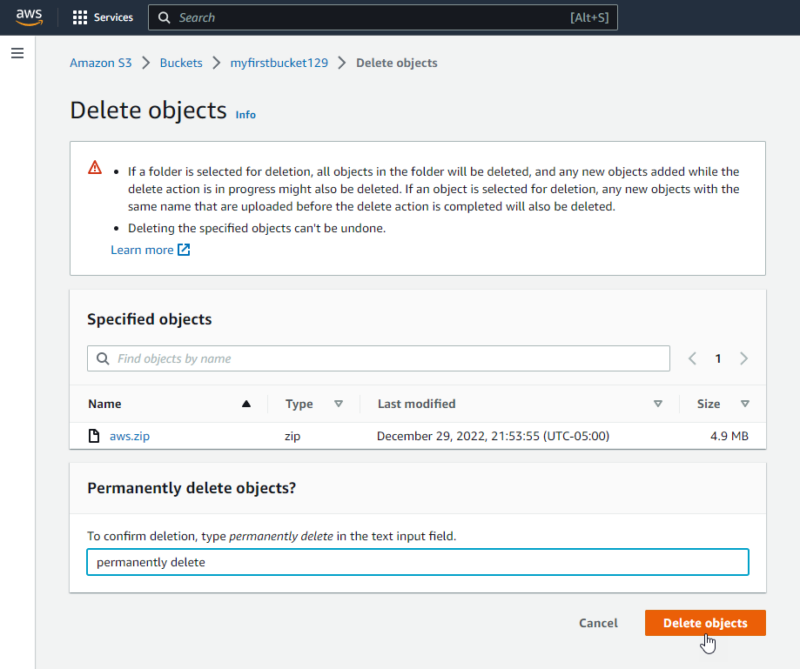Click the next page chevron
800x669 pixels.
click(x=744, y=358)
